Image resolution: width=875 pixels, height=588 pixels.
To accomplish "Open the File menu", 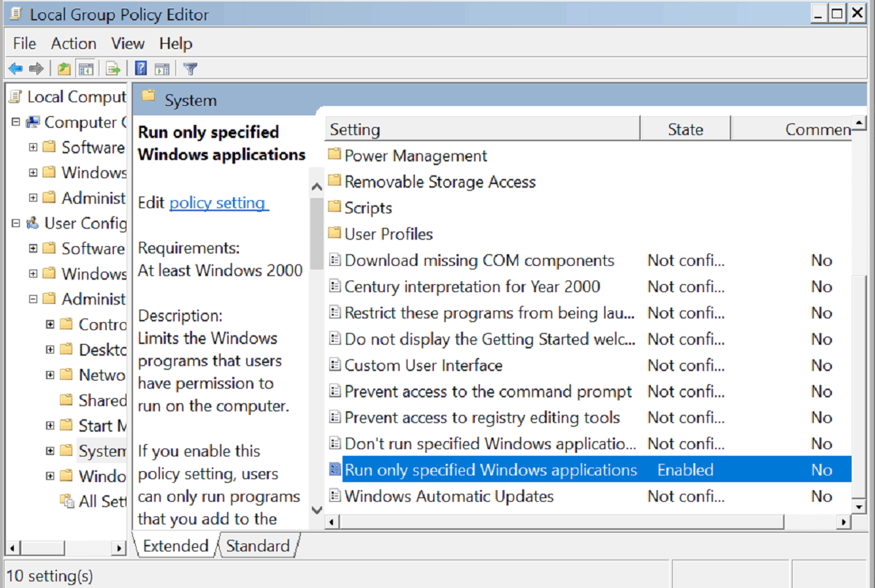I will click(25, 44).
